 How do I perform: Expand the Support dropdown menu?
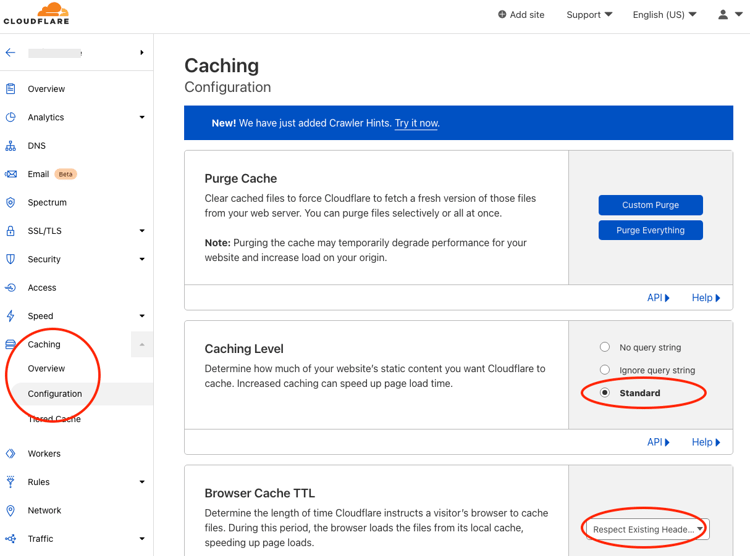point(589,15)
